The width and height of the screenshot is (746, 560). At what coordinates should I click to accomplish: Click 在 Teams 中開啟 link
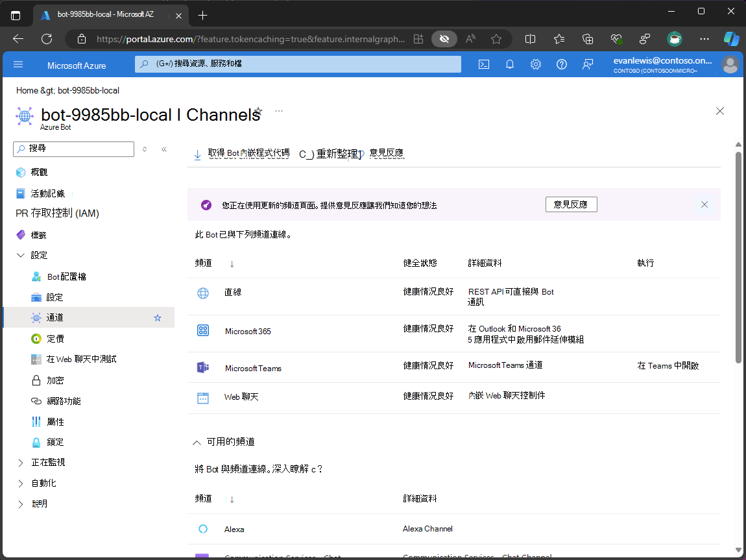(x=668, y=366)
